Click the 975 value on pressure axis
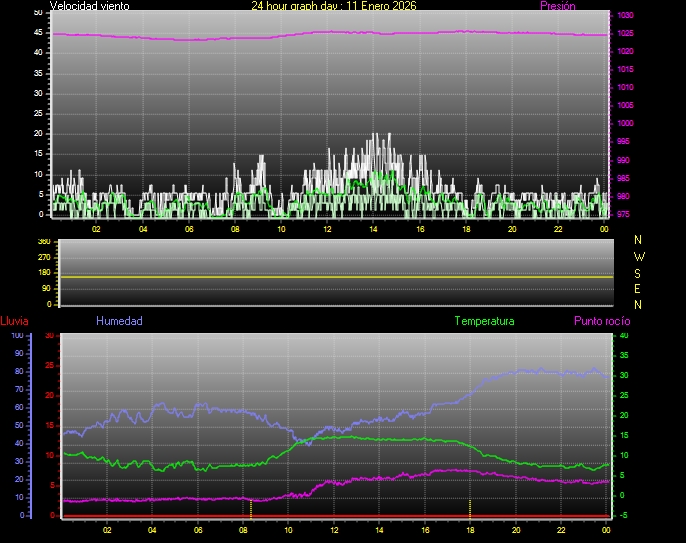686x543 pixels. (624, 214)
